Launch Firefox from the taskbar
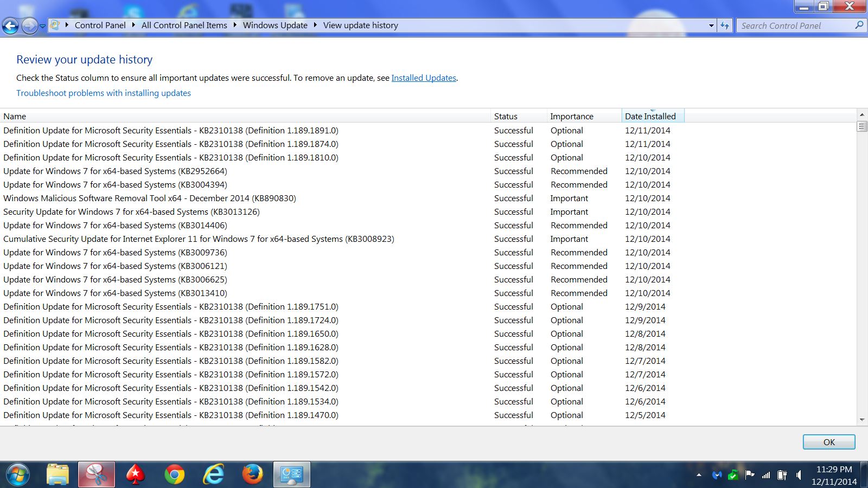 click(252, 475)
